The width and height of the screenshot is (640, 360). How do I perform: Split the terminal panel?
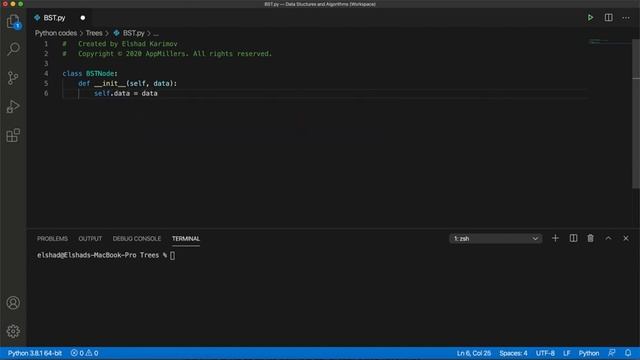tap(573, 238)
